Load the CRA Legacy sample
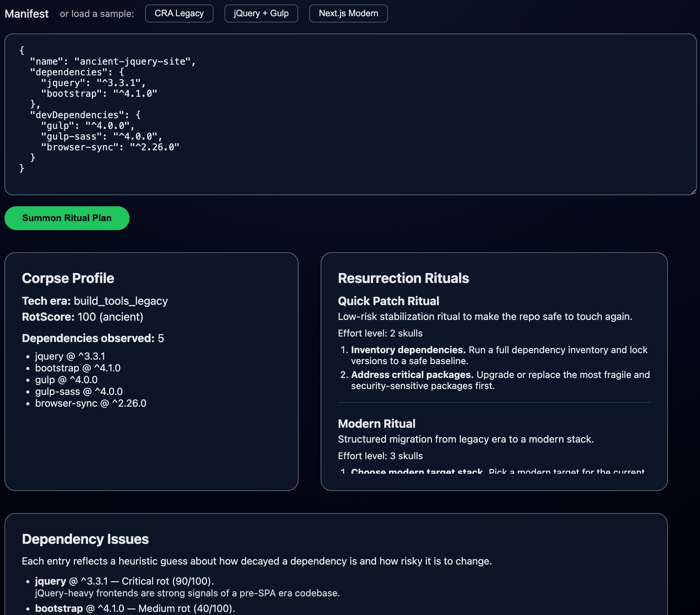 [179, 13]
